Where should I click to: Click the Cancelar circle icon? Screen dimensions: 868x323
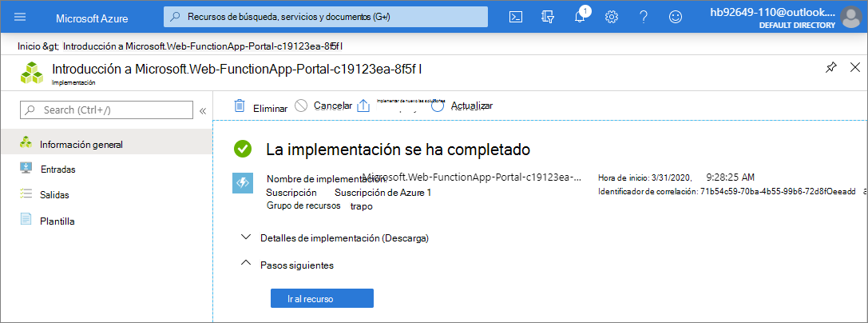[x=301, y=106]
